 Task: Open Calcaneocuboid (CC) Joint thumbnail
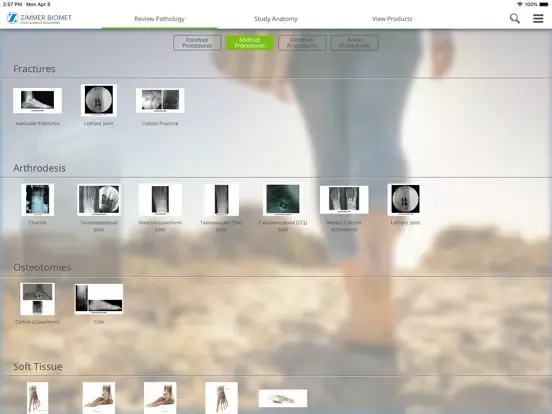(x=283, y=200)
